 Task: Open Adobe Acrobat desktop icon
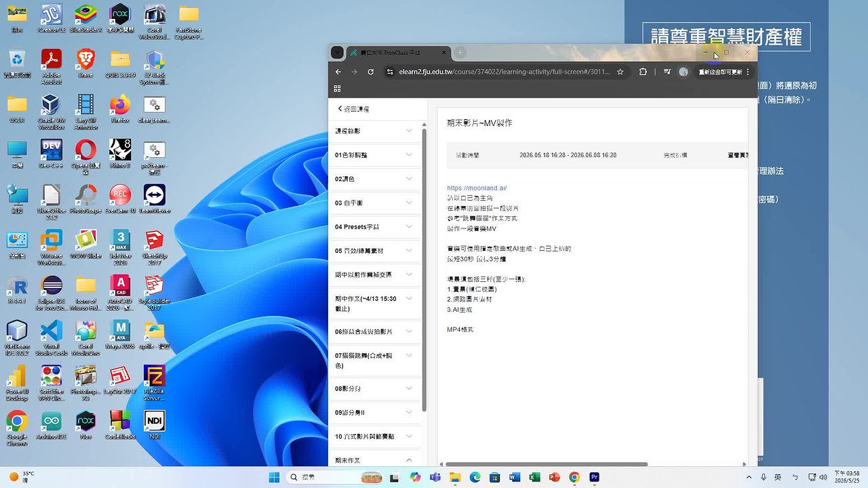pyautogui.click(x=52, y=66)
